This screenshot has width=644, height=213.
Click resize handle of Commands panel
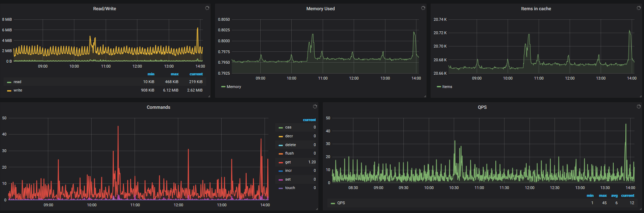tap(317, 209)
